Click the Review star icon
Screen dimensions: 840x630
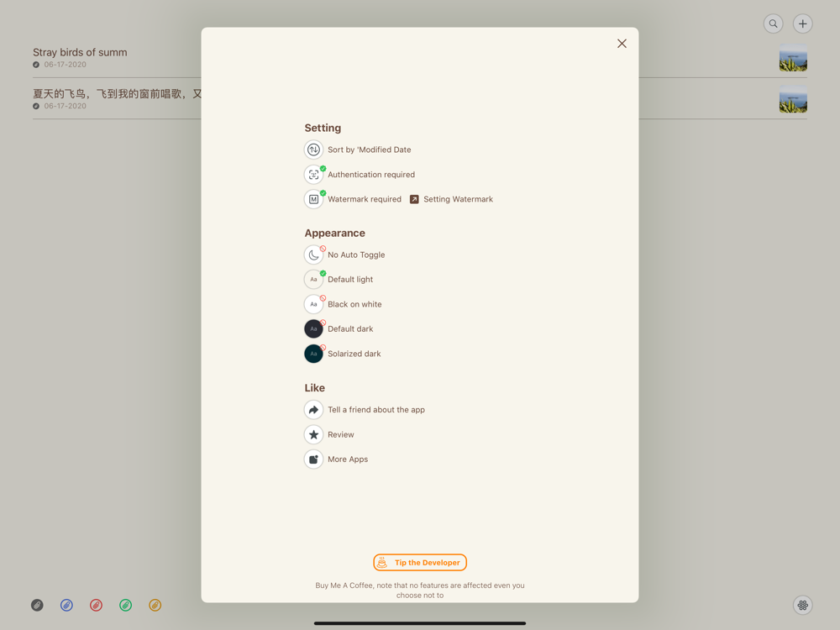pos(313,434)
